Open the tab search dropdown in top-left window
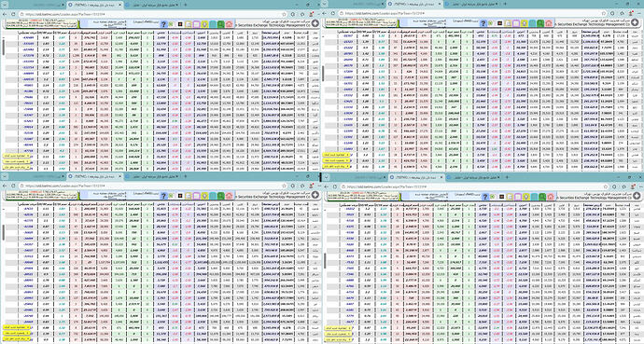Screen dimensions: 644x344 click(x=5, y=5)
